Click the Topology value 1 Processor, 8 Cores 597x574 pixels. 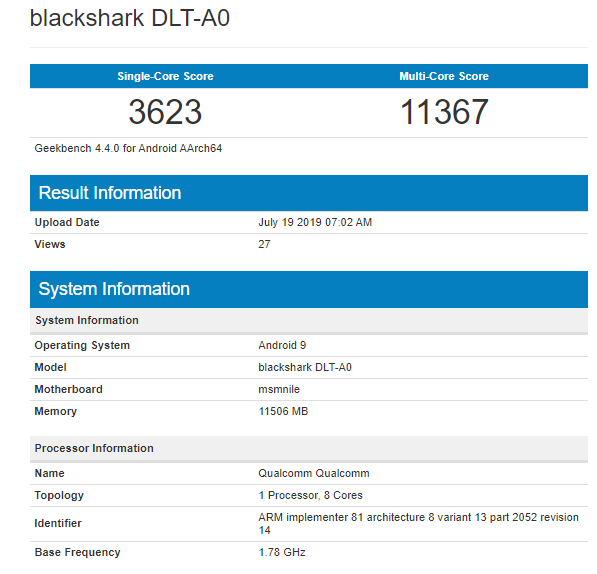click(x=310, y=495)
